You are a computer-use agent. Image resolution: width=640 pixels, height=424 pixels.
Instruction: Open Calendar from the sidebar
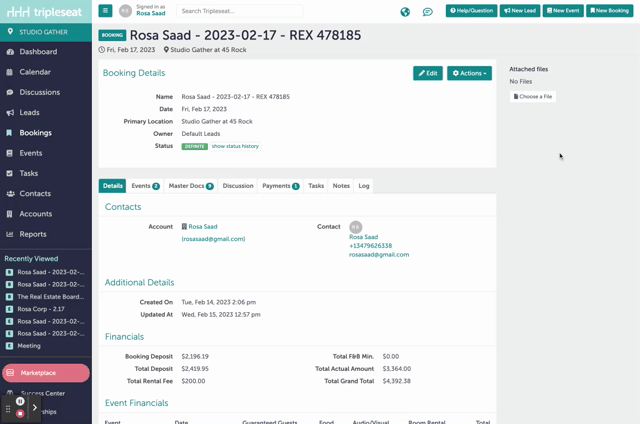coord(35,72)
